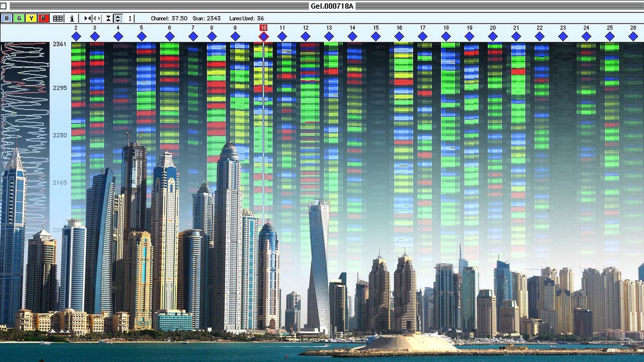Select the lane 2 diamond marker
This screenshot has width=644, height=362.
[x=76, y=36]
